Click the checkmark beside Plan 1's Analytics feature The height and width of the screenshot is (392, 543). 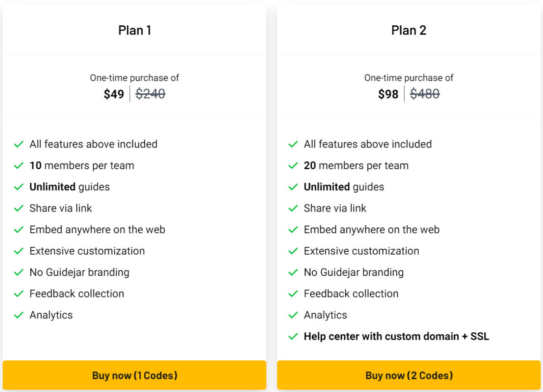19,315
